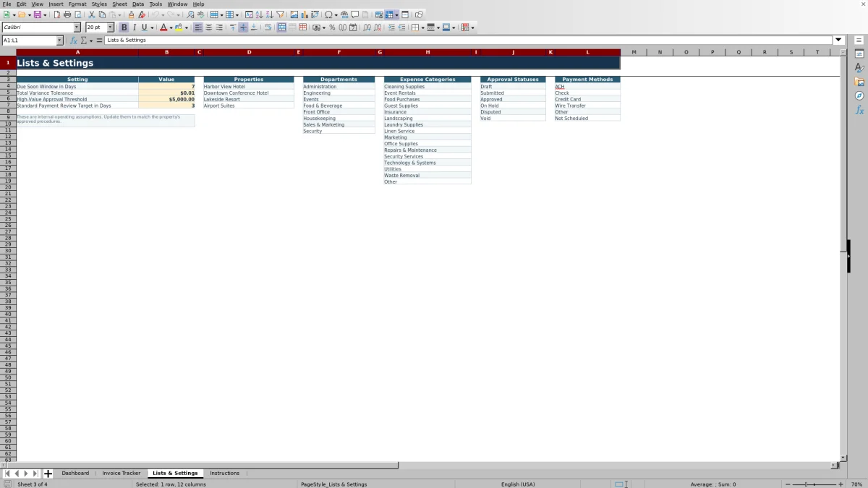Click the AutoFilter funnel icon
The image size is (868, 488).
pyautogui.click(x=280, y=14)
